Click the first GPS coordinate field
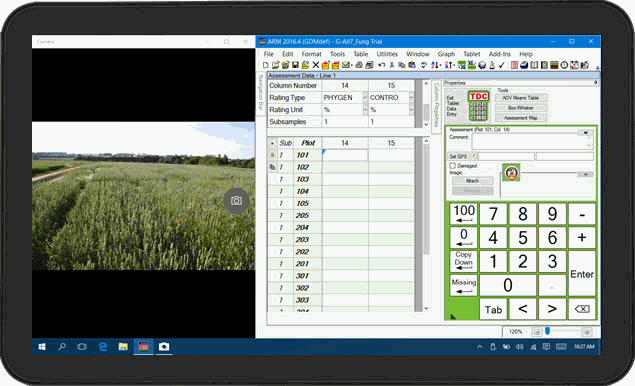635x386 pixels. (506, 156)
